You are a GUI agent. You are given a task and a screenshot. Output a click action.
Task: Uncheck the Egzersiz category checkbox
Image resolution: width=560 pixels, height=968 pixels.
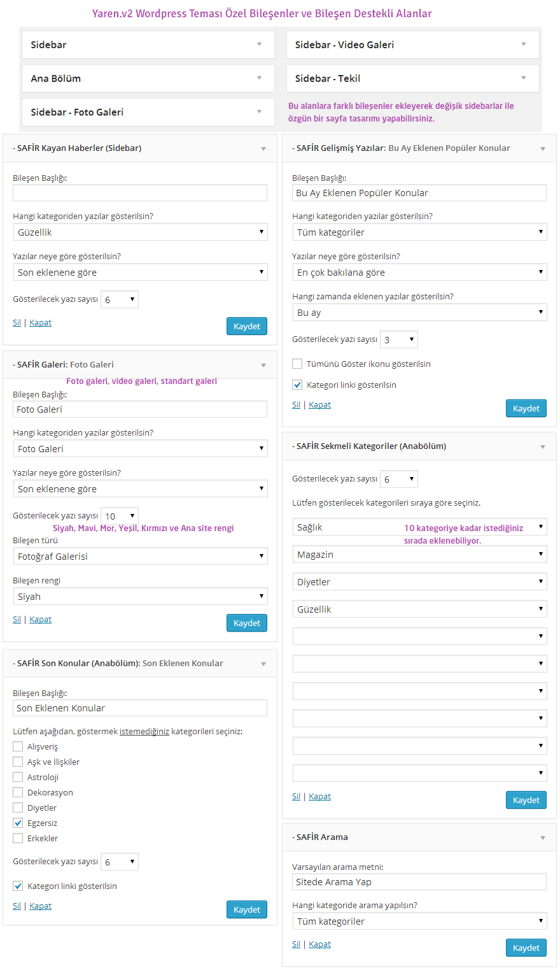[18, 823]
